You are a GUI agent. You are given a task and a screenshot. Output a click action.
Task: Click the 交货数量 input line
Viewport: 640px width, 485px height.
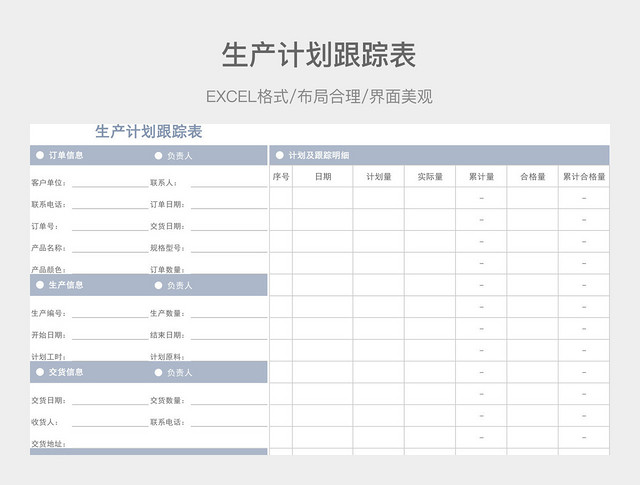[x=229, y=400]
